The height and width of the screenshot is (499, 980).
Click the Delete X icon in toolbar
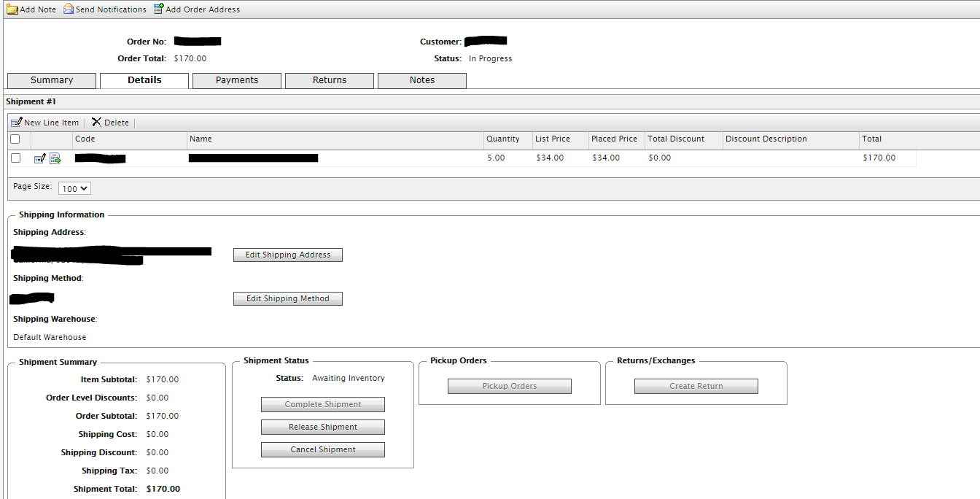tap(96, 123)
